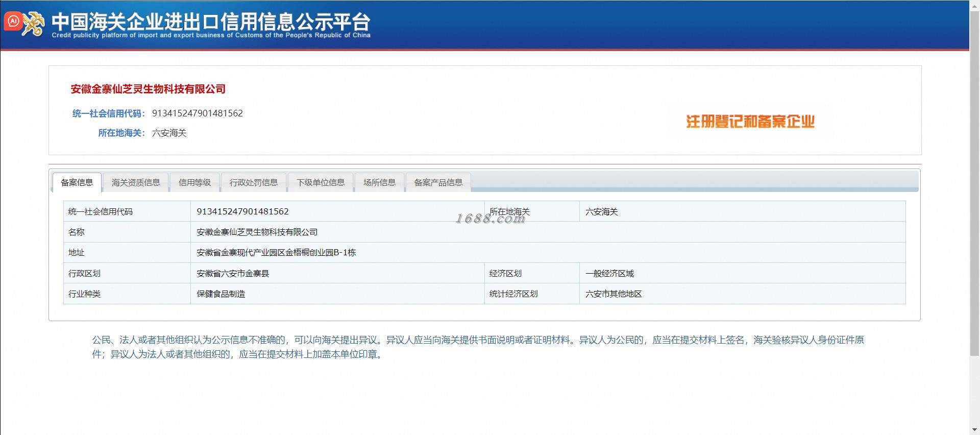Click the red AI badge icon
Screen dimensions: 980x435
[13, 21]
